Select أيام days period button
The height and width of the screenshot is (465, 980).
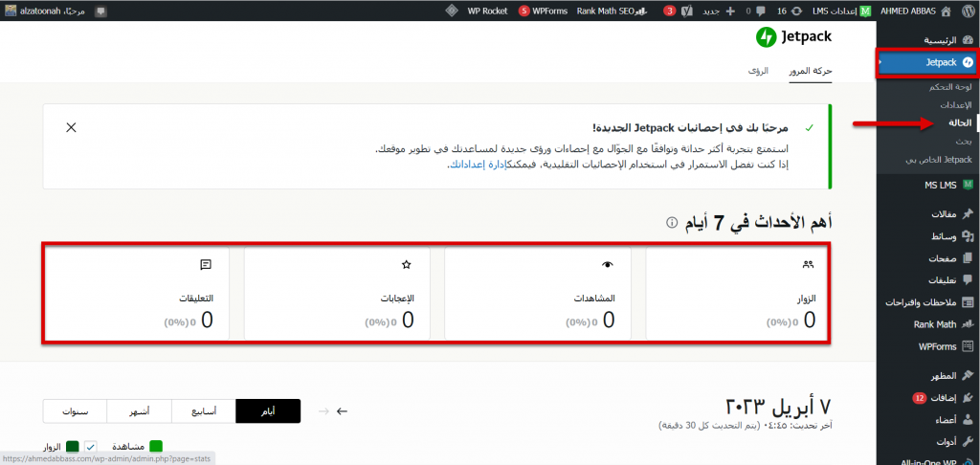(x=268, y=411)
